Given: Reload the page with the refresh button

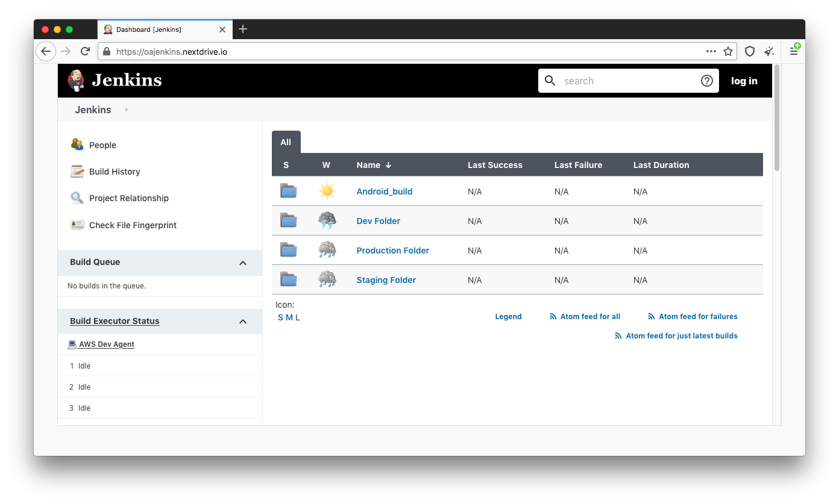Looking at the screenshot, I should pyautogui.click(x=86, y=51).
